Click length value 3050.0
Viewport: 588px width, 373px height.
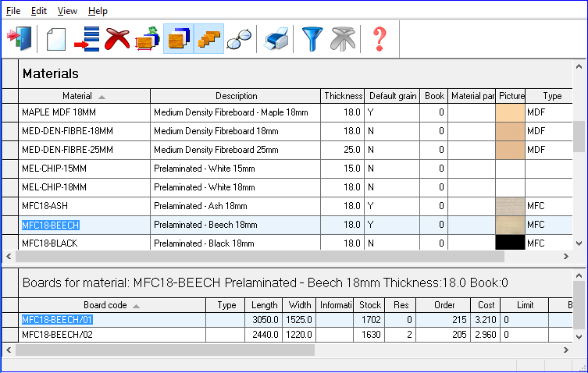265,320
